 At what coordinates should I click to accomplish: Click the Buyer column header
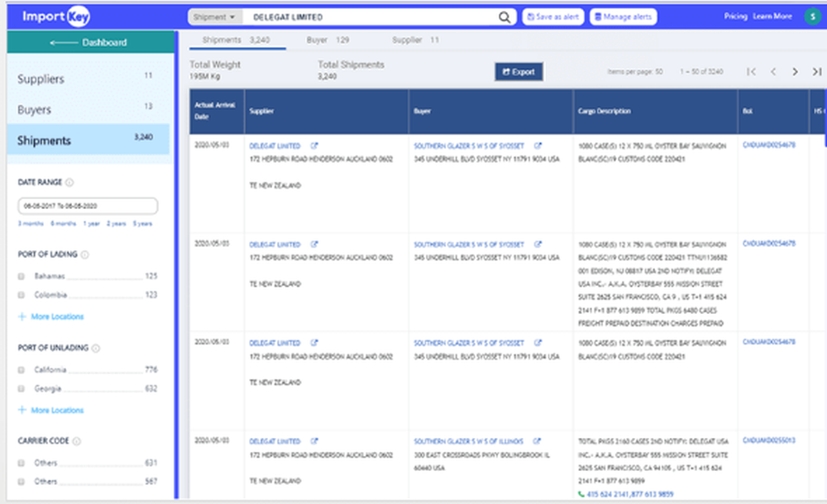coord(491,112)
